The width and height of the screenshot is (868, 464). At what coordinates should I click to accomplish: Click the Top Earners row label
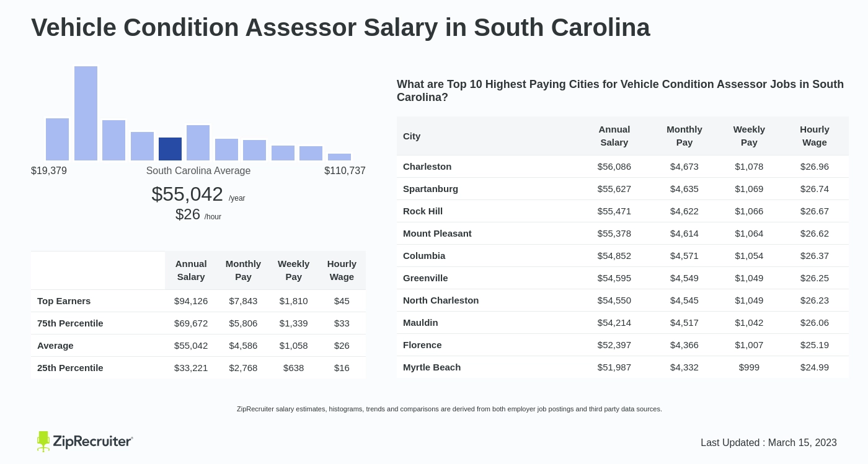pos(64,301)
